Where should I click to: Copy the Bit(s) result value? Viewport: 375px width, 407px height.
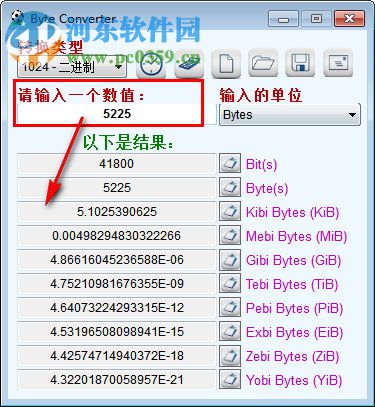(230, 163)
